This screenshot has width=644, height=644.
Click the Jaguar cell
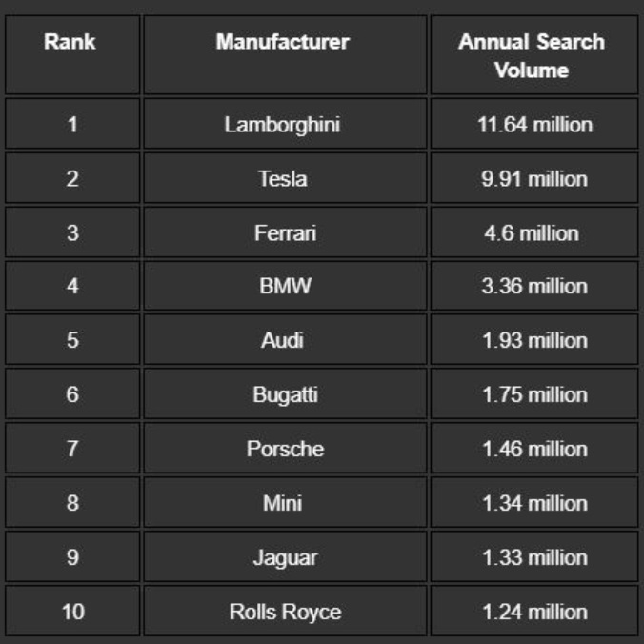pyautogui.click(x=283, y=557)
